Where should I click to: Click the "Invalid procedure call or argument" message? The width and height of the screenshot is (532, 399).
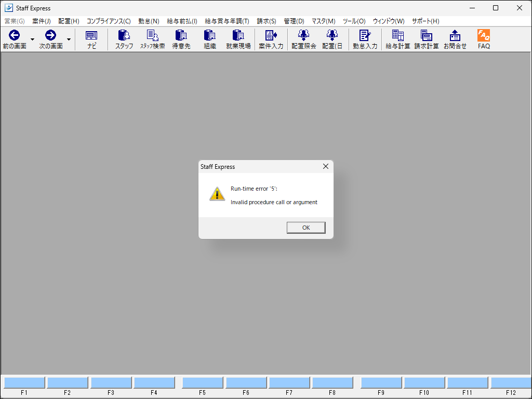274,202
